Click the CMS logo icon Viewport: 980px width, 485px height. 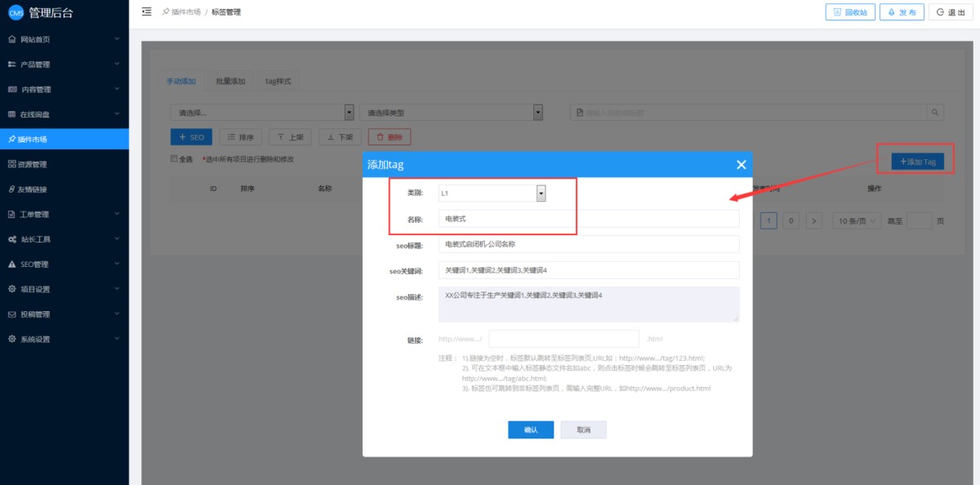pos(16,12)
